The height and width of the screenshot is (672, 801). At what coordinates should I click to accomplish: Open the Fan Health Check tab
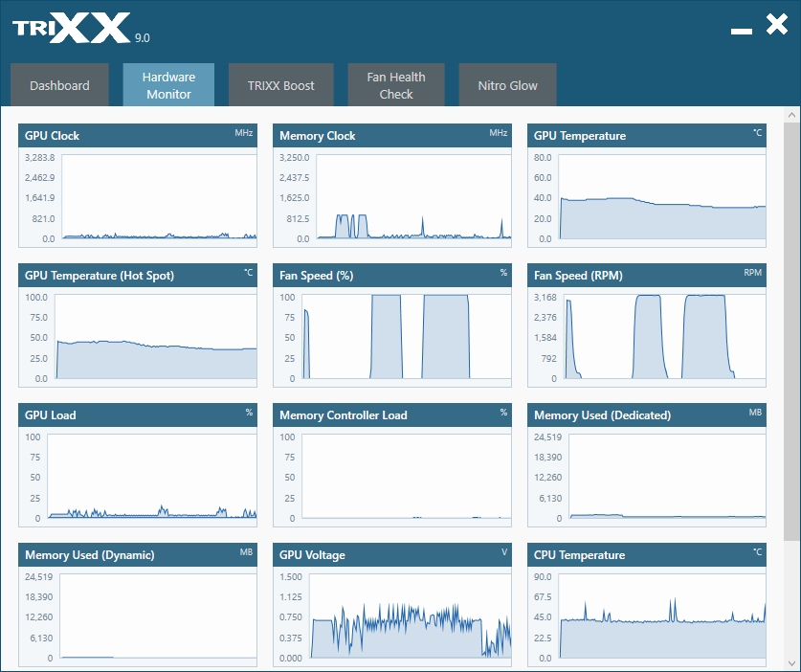click(x=396, y=85)
